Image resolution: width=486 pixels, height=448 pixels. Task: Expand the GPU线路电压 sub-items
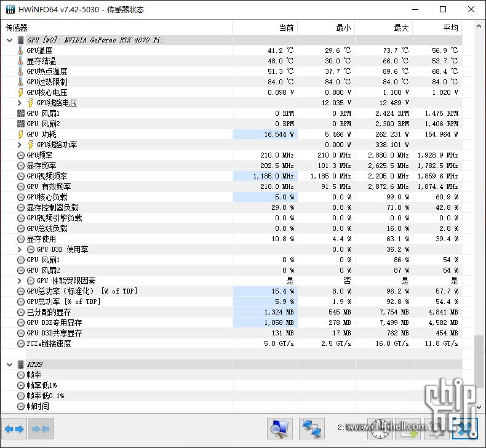pos(20,103)
